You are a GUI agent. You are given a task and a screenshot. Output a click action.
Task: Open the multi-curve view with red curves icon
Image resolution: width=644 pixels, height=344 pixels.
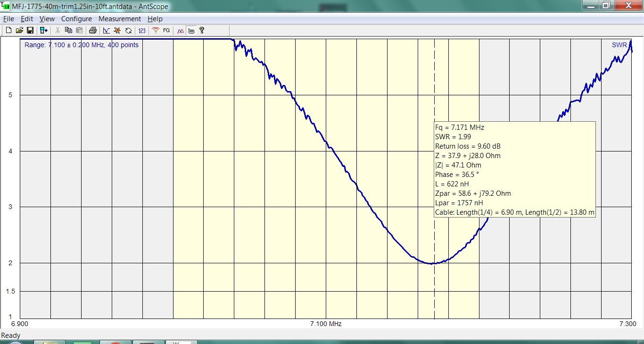coord(180,30)
